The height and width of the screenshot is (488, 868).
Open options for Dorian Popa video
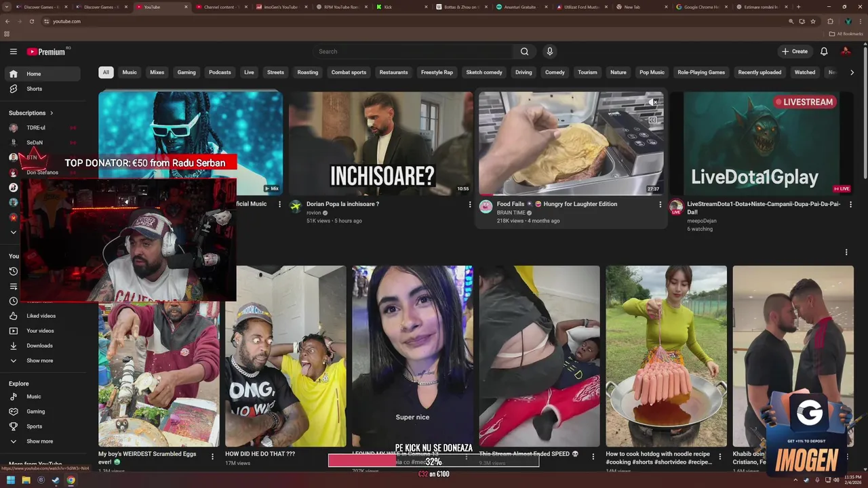click(x=470, y=205)
